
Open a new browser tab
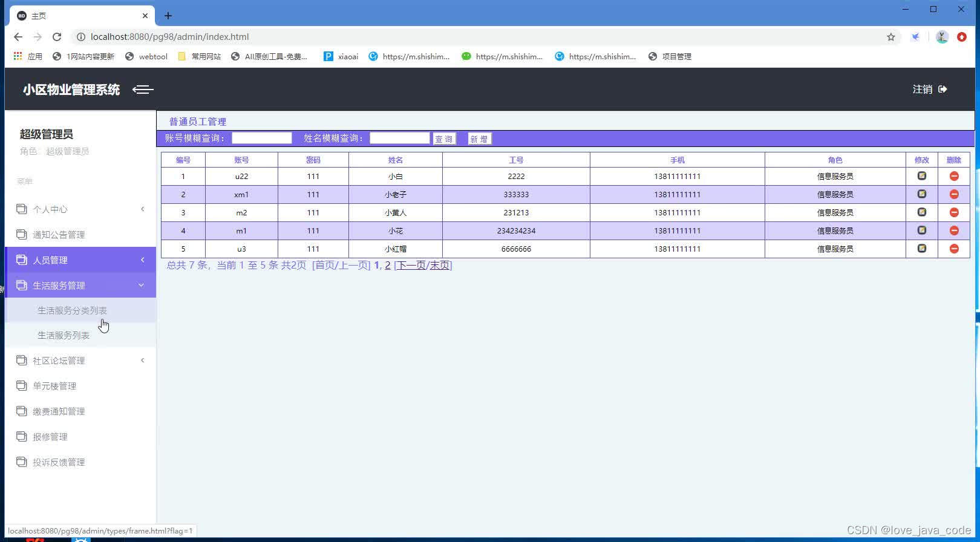point(168,16)
